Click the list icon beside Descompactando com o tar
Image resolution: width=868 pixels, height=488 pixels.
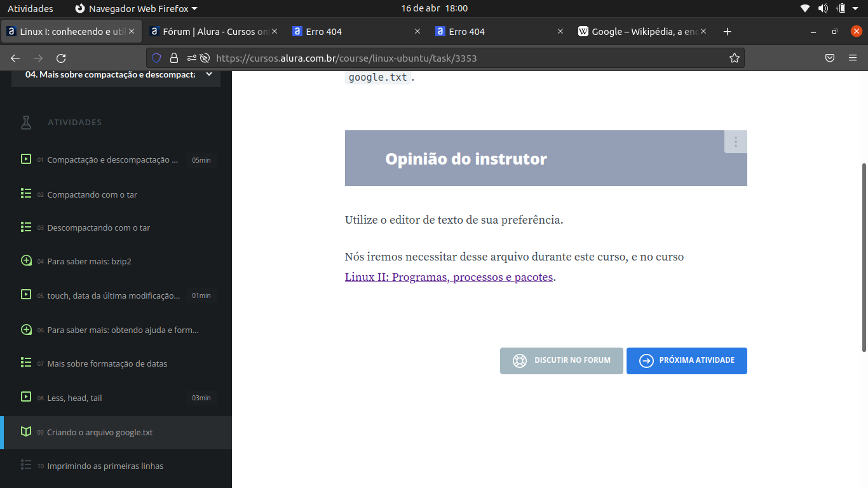[26, 227]
